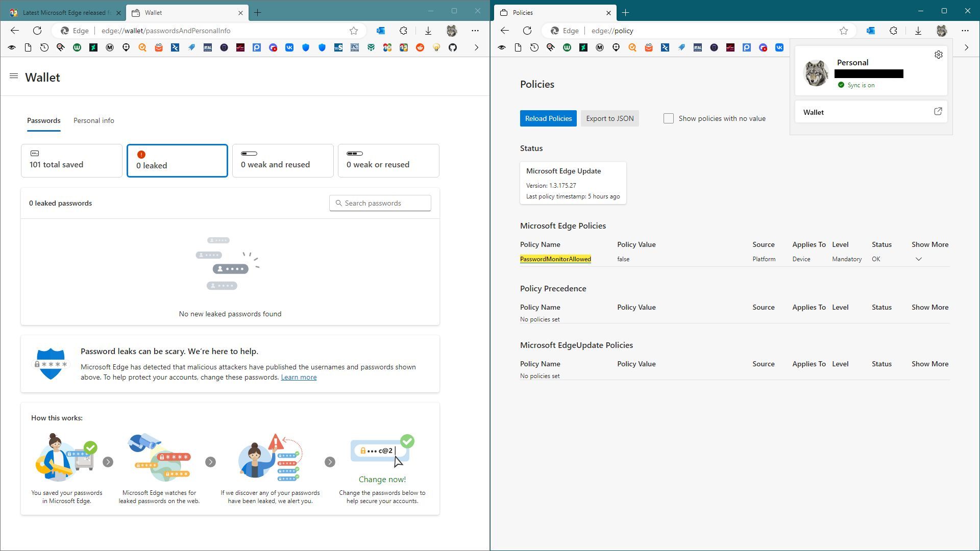The width and height of the screenshot is (980, 551).
Task: Select the 101 total saved card
Action: [x=71, y=161]
